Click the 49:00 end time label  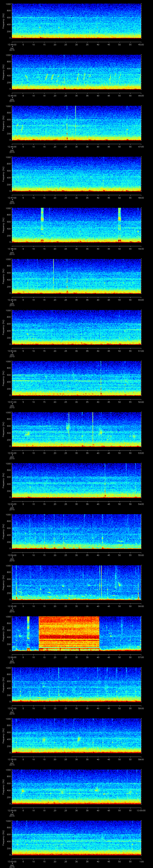[x=141, y=249]
